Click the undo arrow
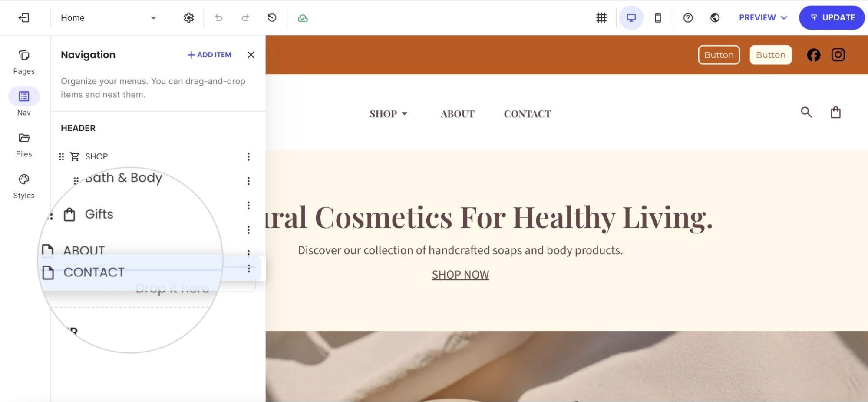The height and width of the screenshot is (402, 868). click(218, 18)
